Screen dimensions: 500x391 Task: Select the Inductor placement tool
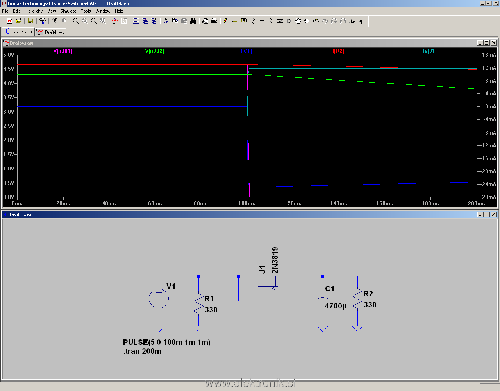(271, 21)
